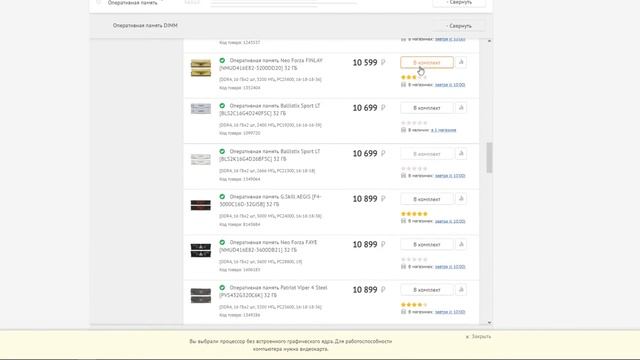Open store availability link for Patriot Viper 4
This screenshot has height=360, width=640.
(450, 312)
